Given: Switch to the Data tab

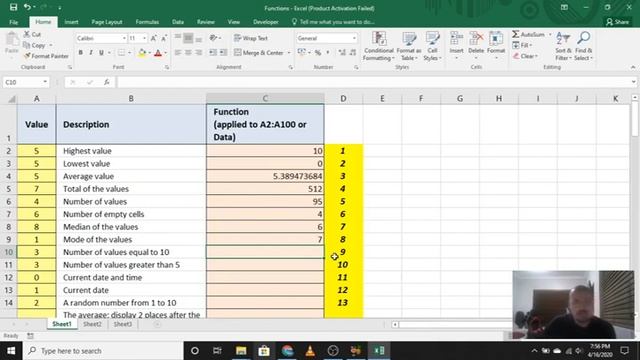Looking at the screenshot, I should (178, 22).
